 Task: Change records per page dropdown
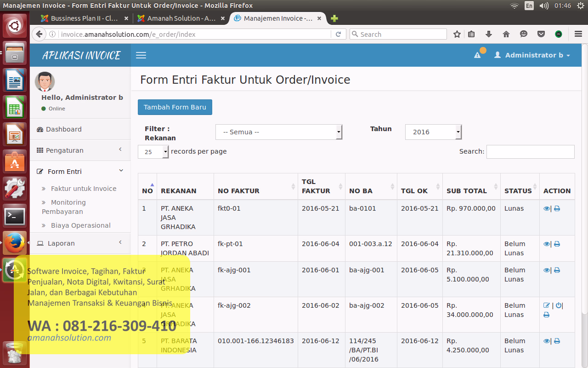pyautogui.click(x=153, y=152)
